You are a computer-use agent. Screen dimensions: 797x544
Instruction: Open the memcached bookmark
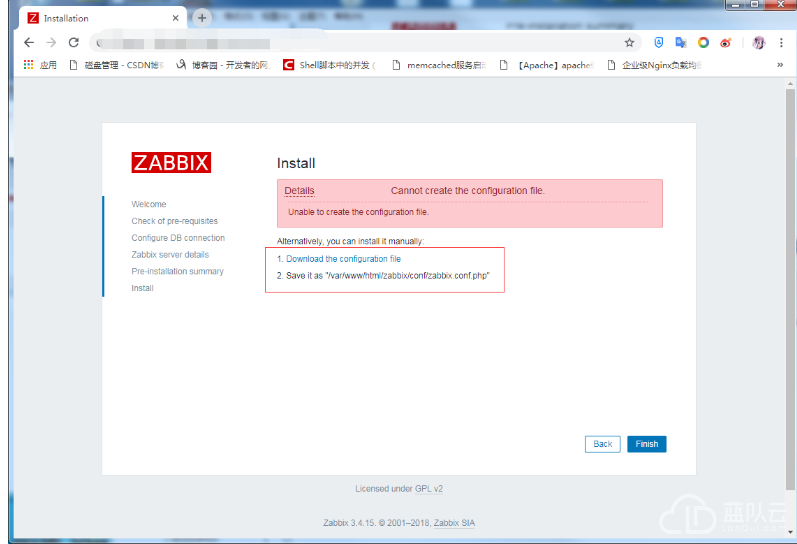point(439,65)
